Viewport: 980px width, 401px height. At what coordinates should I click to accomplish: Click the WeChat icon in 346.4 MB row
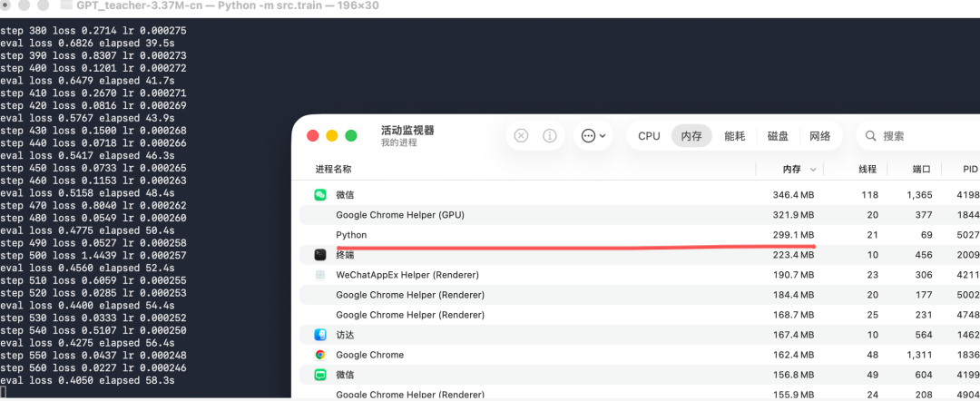(x=320, y=195)
